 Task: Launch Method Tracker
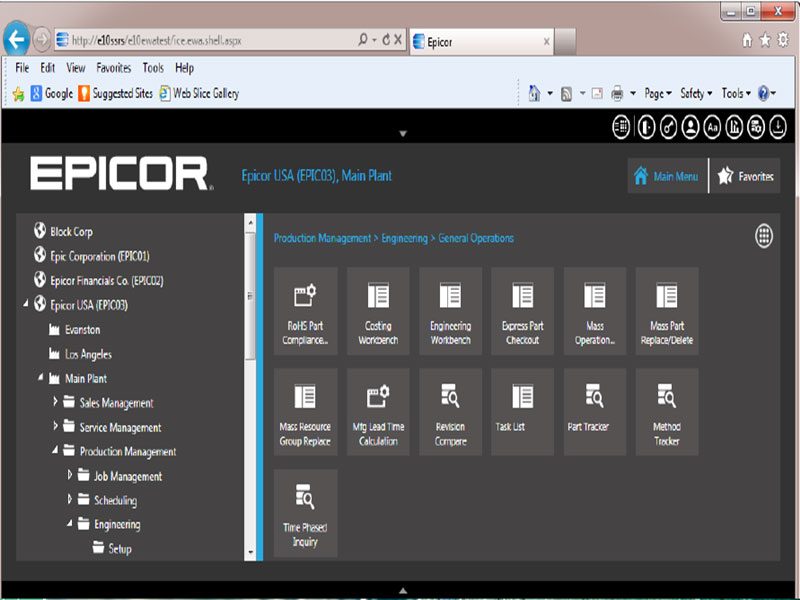click(x=667, y=412)
